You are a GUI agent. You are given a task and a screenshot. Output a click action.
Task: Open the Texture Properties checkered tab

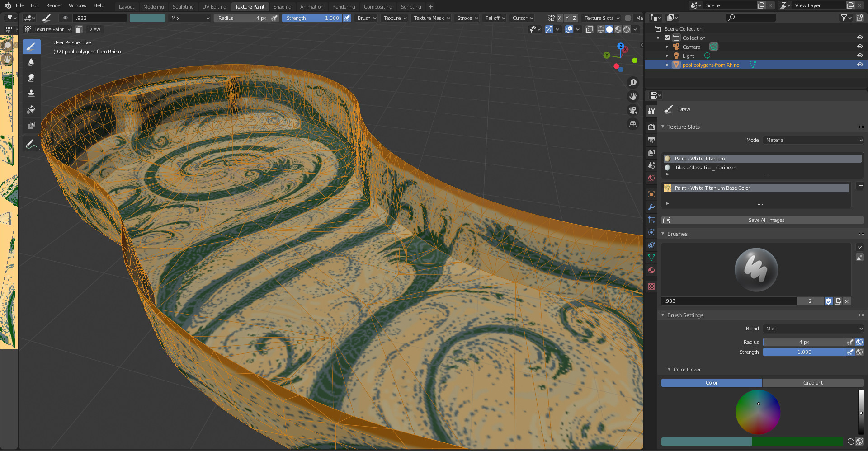(651, 287)
